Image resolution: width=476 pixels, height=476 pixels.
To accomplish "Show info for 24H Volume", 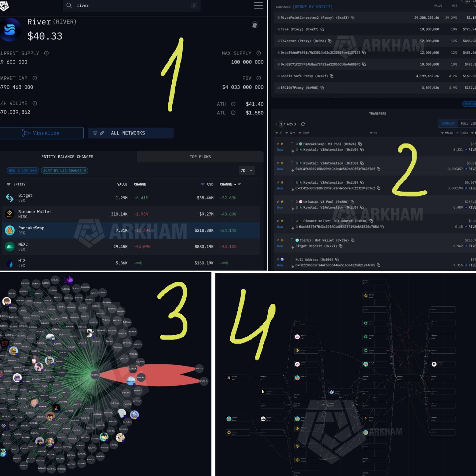I will coord(35,103).
